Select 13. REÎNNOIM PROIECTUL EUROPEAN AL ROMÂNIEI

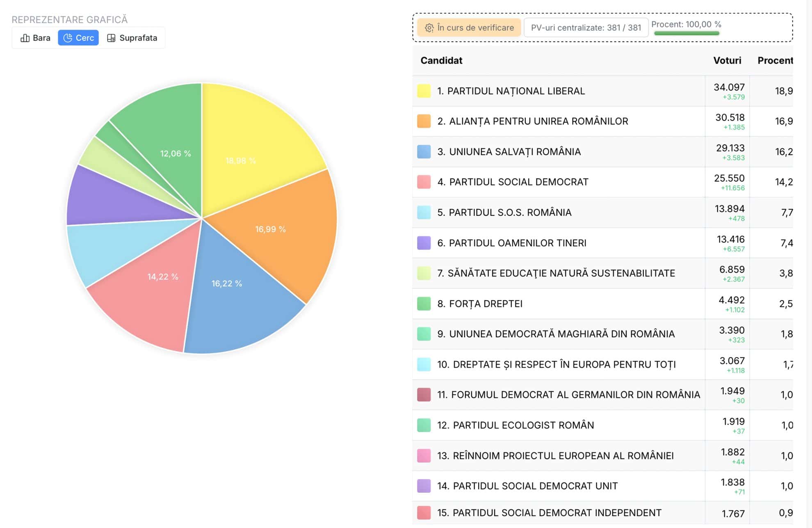(x=602, y=455)
